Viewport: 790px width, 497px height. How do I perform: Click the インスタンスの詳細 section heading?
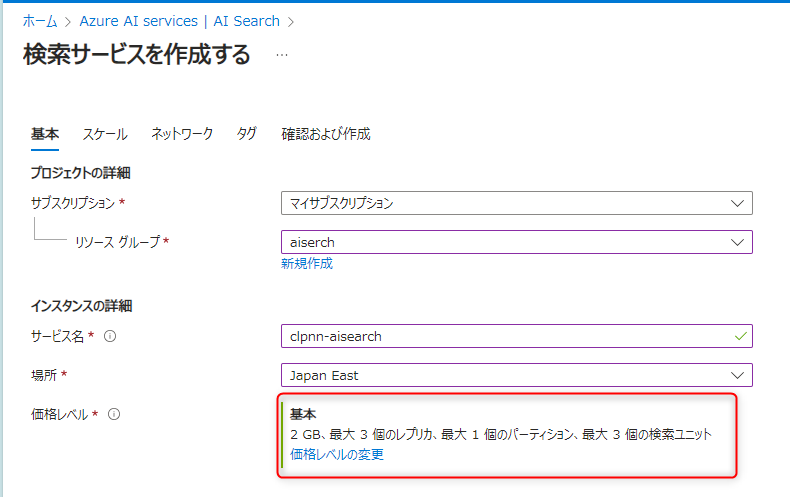tap(82, 306)
